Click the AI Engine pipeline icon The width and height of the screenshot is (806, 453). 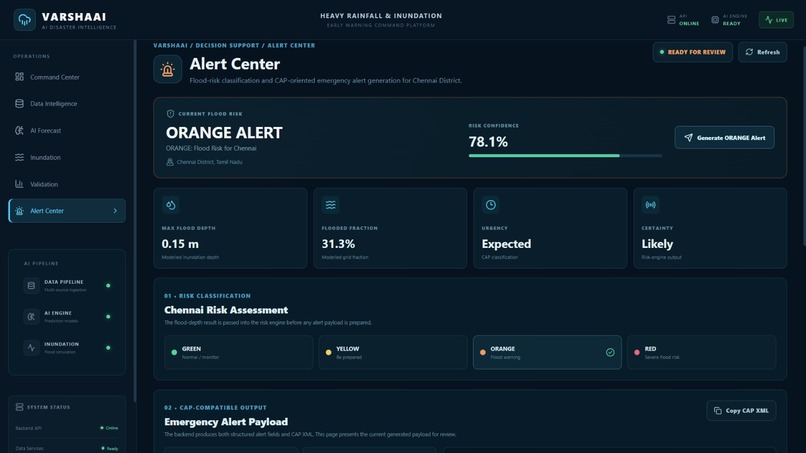(31, 317)
